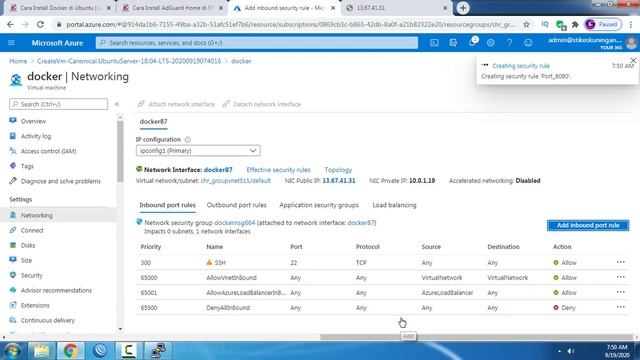Image resolution: width=640 pixels, height=360 pixels.
Task: Collapse the left menu with chevron
Action: (117, 104)
